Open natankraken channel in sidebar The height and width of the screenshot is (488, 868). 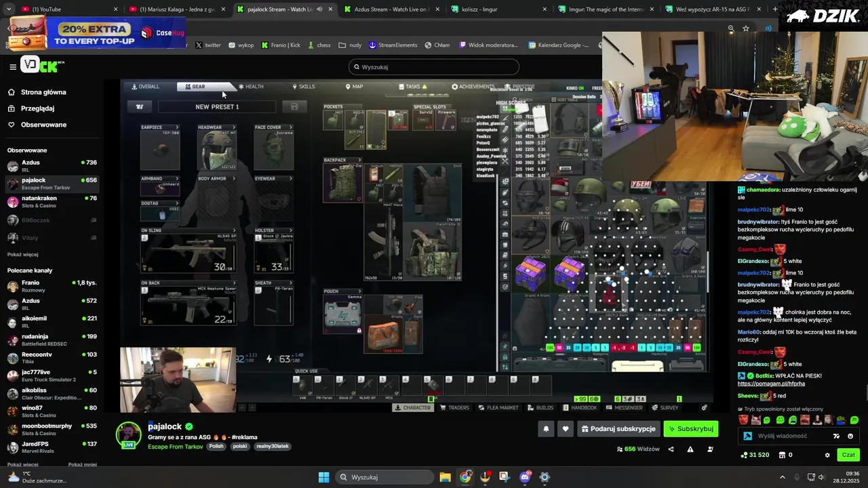point(52,202)
